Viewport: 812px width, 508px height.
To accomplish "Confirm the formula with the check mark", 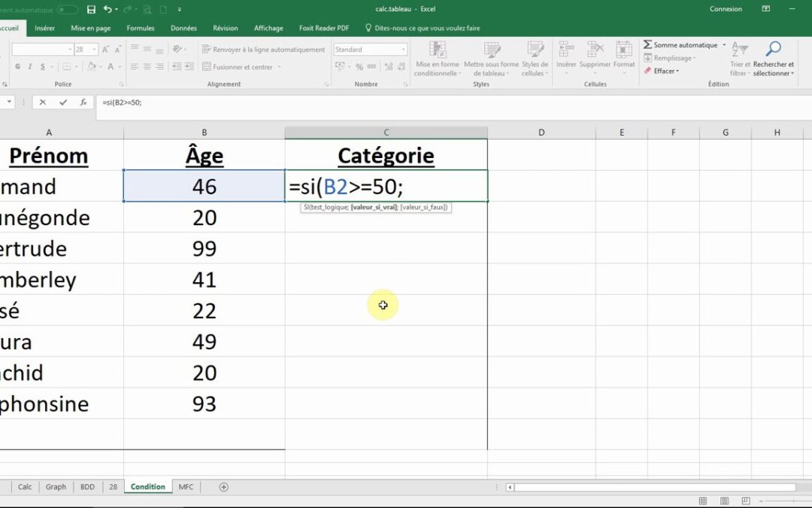I will (x=62, y=102).
